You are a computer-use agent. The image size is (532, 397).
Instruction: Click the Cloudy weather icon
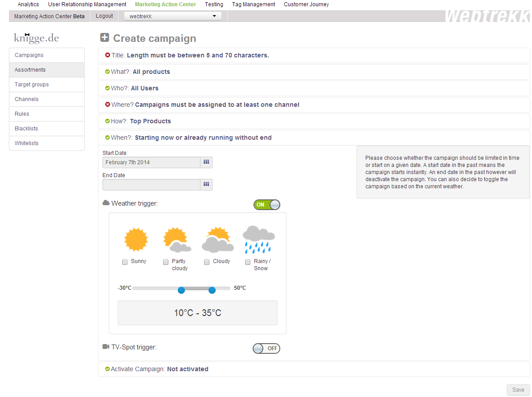(217, 239)
